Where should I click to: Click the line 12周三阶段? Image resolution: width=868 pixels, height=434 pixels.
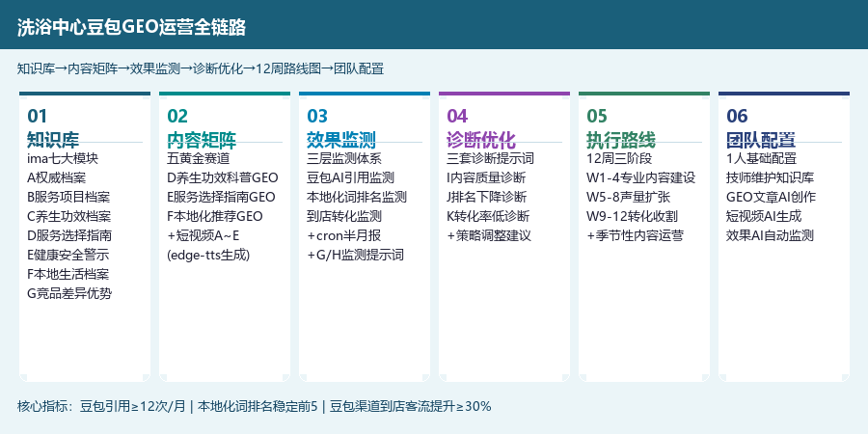point(619,159)
